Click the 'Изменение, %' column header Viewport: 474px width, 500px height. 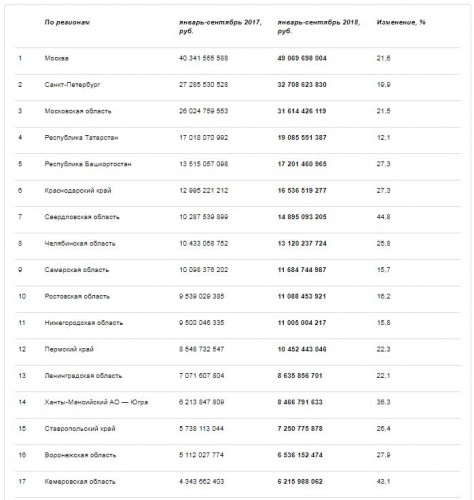point(401,22)
